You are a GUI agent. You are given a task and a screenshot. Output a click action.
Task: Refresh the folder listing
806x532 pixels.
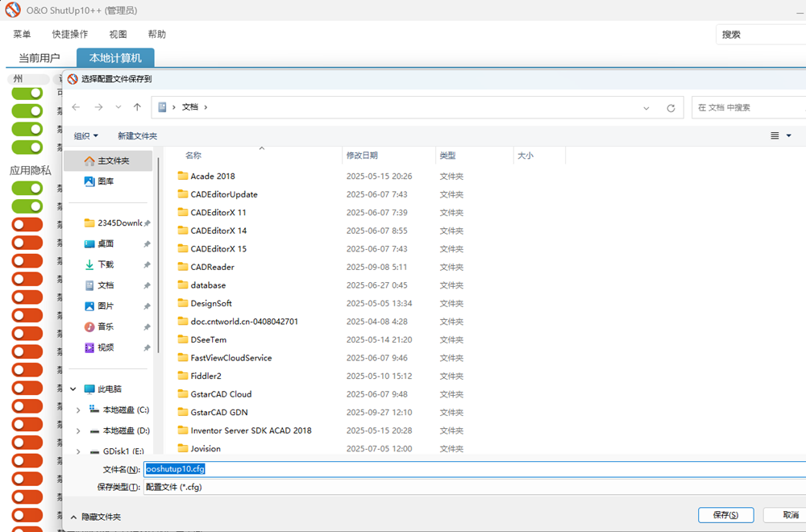[x=671, y=107]
